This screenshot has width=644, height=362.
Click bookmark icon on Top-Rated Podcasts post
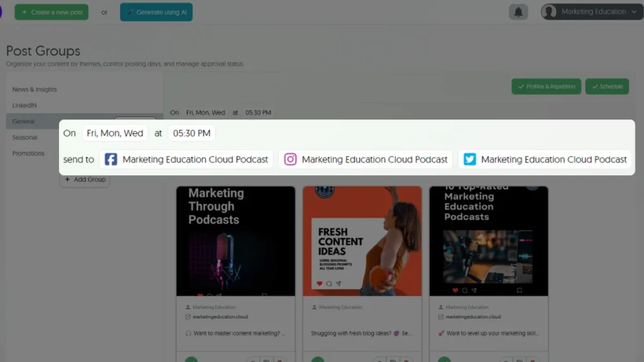tap(519, 291)
